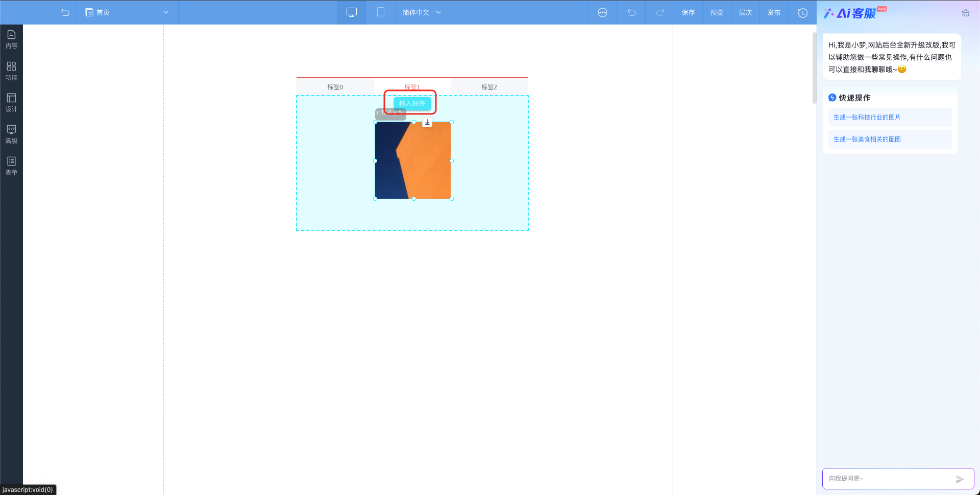Open the 首页 page selector dropdown
The height and width of the screenshot is (495, 980).
[x=127, y=12]
